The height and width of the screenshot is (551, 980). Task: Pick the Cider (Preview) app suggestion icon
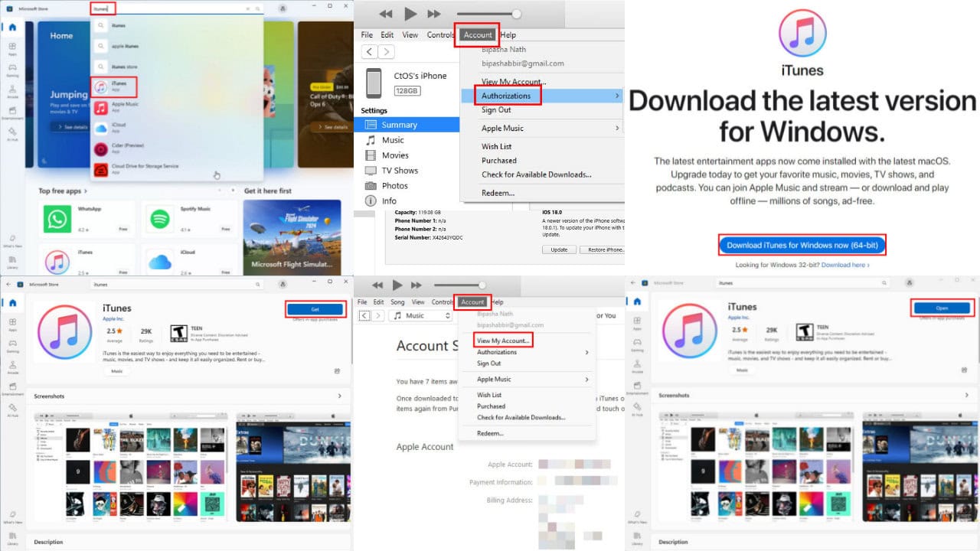(x=101, y=148)
